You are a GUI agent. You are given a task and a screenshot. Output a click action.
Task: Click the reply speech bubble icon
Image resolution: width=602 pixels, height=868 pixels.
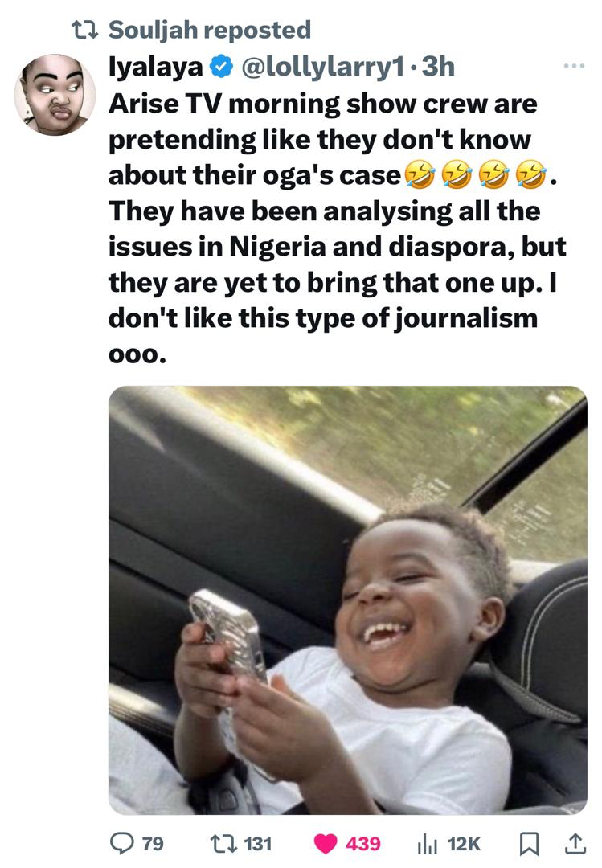[x=121, y=843]
